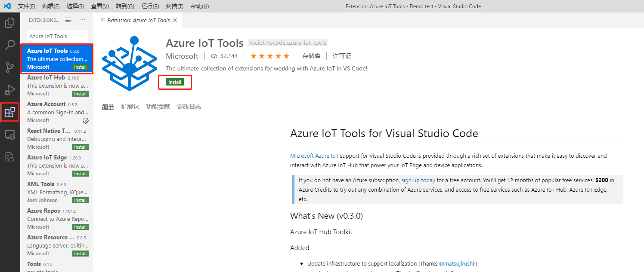Click Install on Azure IoT Hub entry
The height and width of the screenshot is (272, 644).
point(80,94)
